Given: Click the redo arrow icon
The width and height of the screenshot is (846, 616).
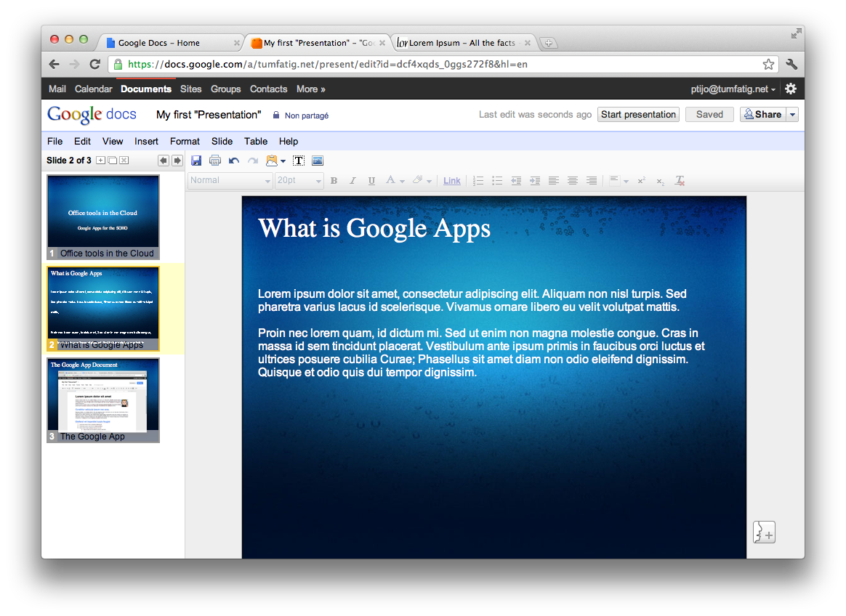Looking at the screenshot, I should 252,161.
